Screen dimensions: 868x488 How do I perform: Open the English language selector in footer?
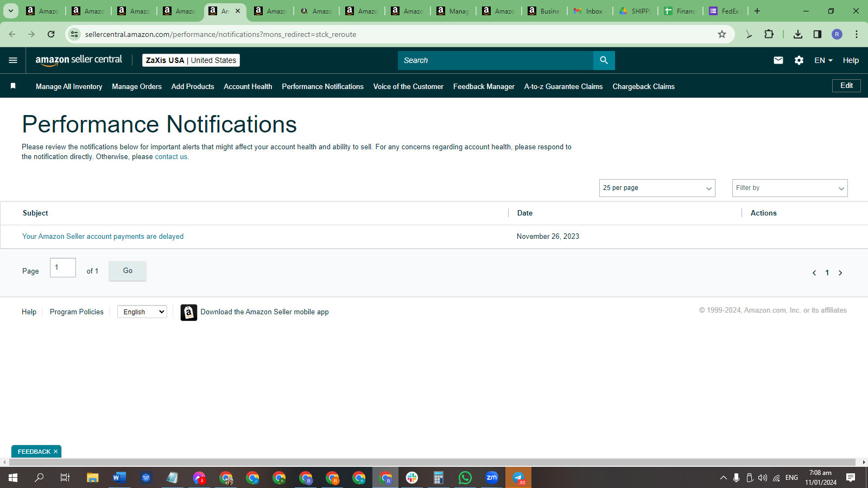click(142, 312)
